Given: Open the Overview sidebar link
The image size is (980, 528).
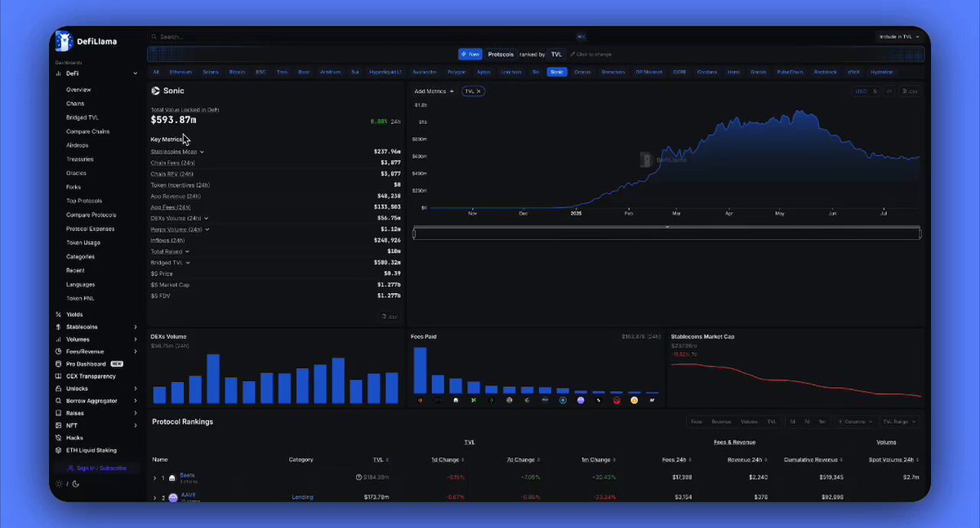Looking at the screenshot, I should [x=78, y=90].
